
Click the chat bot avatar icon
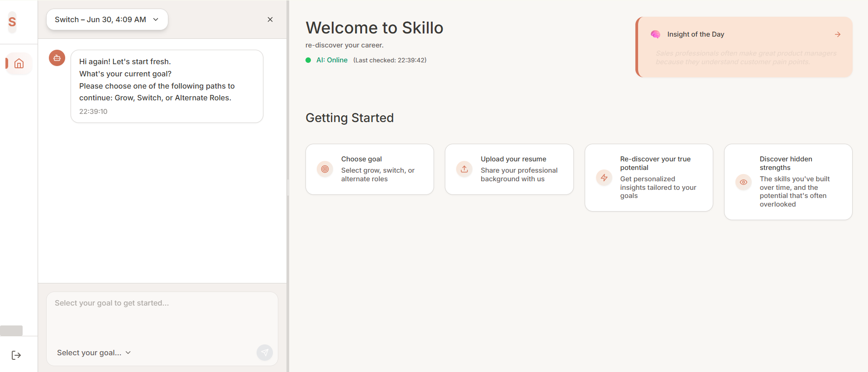click(57, 58)
